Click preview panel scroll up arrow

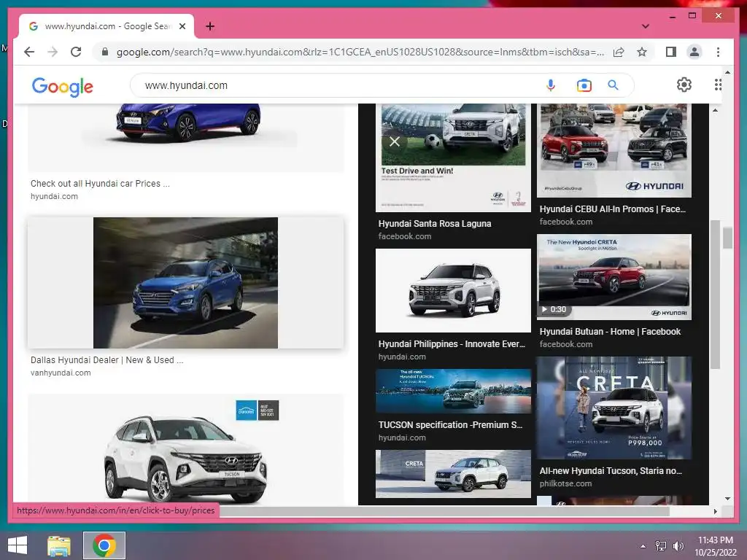click(x=715, y=110)
